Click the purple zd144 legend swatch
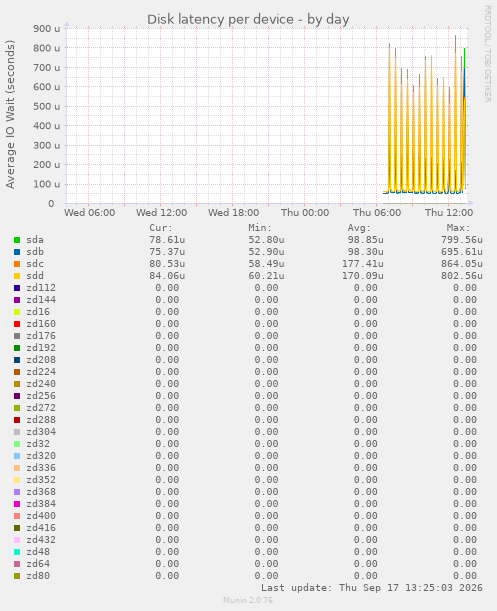Image resolution: width=497 pixels, height=611 pixels. (17, 300)
